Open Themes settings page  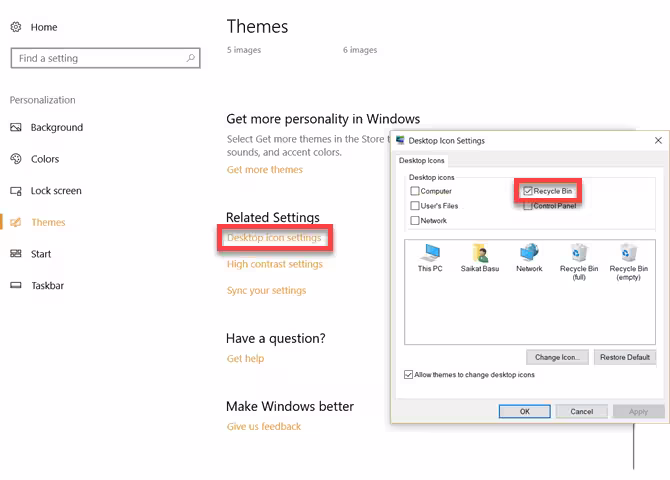point(48,222)
